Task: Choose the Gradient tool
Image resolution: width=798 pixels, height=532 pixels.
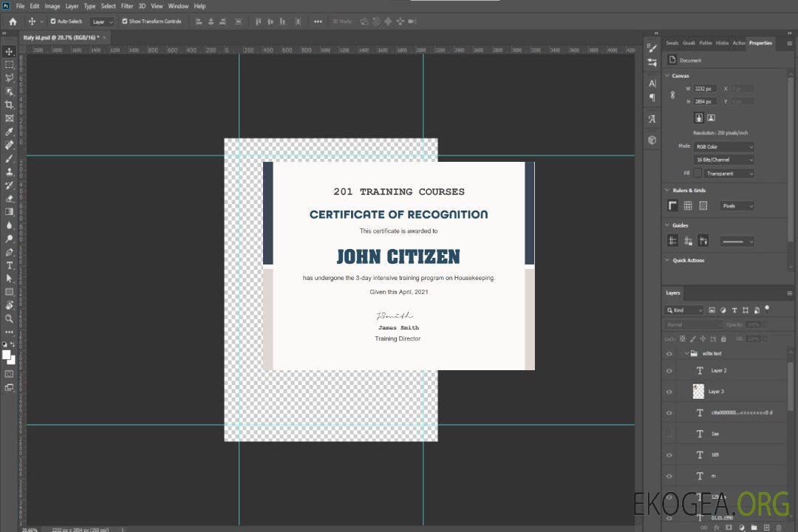Action: pyautogui.click(x=9, y=212)
